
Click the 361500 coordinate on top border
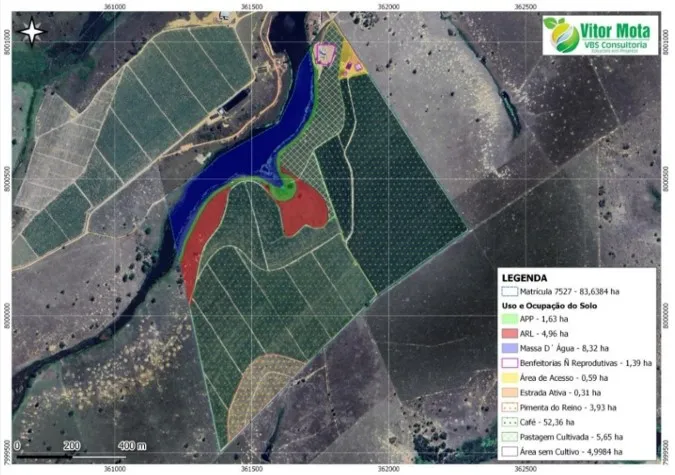click(252, 7)
